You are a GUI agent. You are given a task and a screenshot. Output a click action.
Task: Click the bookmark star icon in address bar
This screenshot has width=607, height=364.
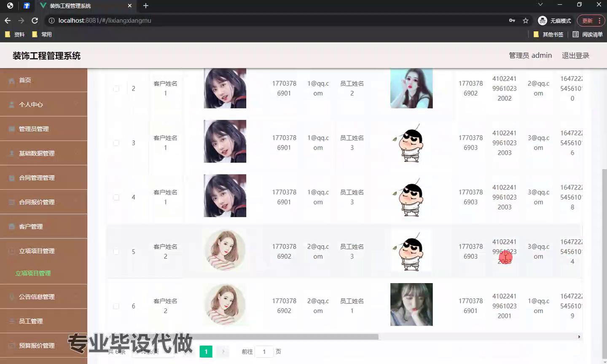(x=526, y=21)
